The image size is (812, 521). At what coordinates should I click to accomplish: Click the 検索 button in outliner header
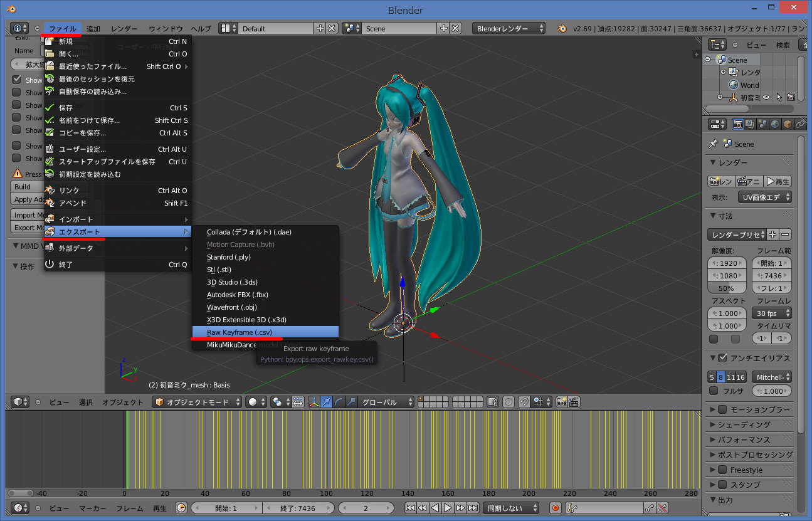click(783, 45)
